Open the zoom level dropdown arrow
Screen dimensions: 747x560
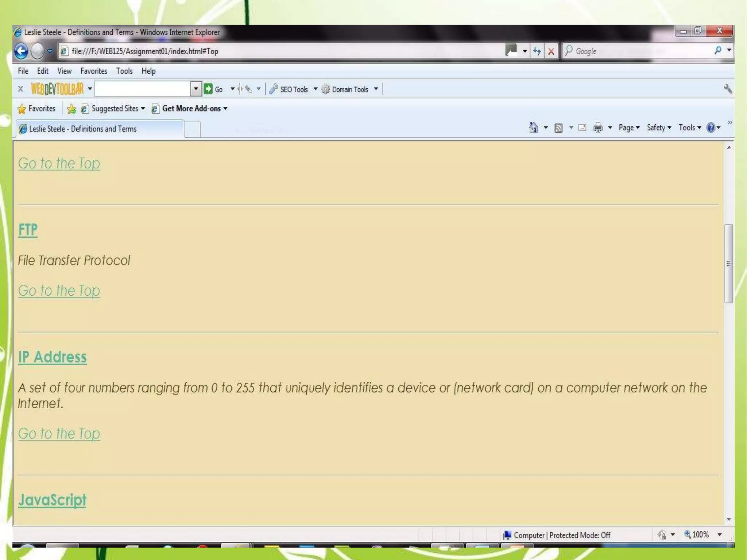click(x=720, y=535)
